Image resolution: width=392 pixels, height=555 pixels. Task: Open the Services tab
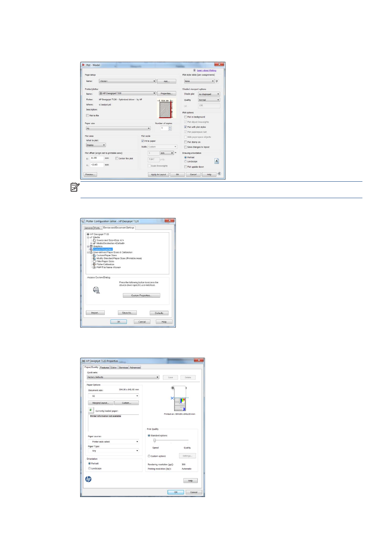tap(123, 368)
